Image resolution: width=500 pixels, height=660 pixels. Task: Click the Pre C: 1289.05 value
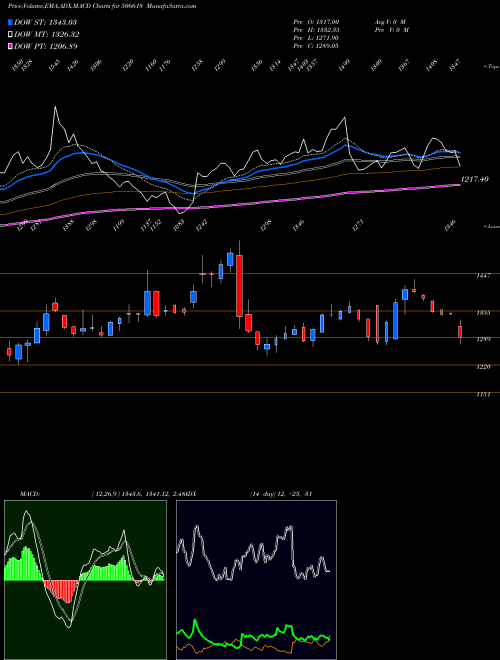pyautogui.click(x=316, y=46)
